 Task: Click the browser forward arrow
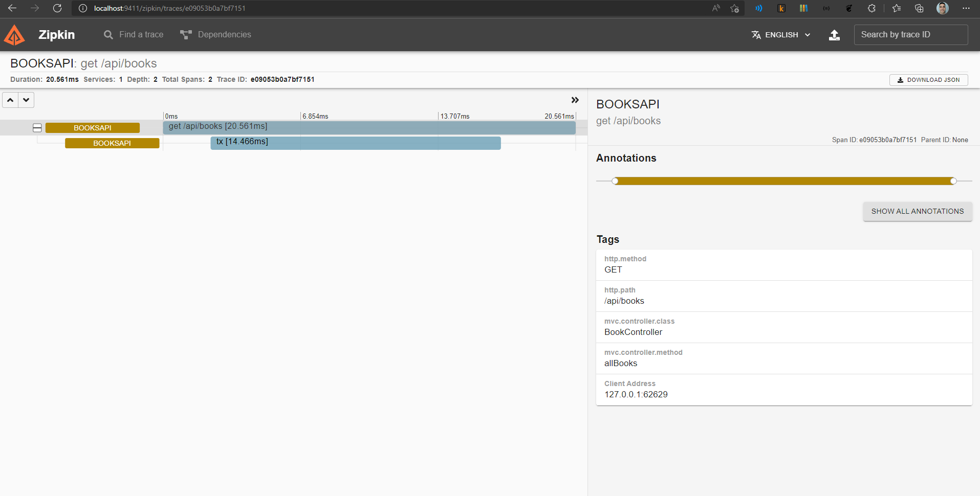[35, 8]
